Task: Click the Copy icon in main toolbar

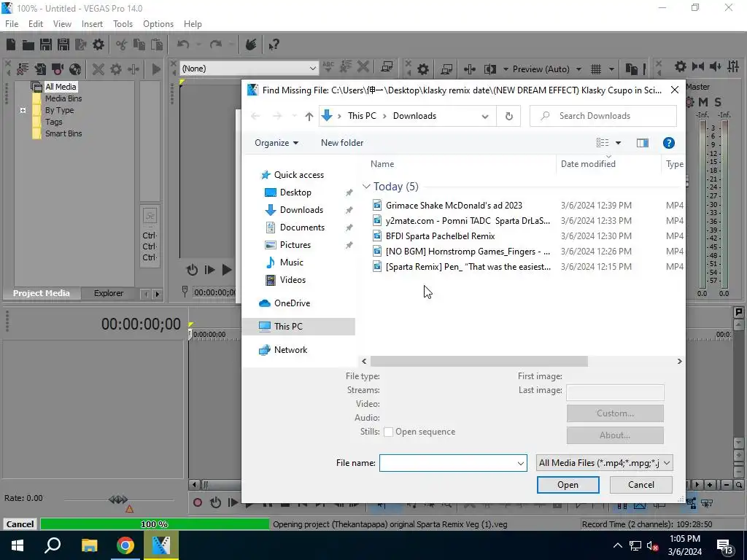Action: [139, 44]
